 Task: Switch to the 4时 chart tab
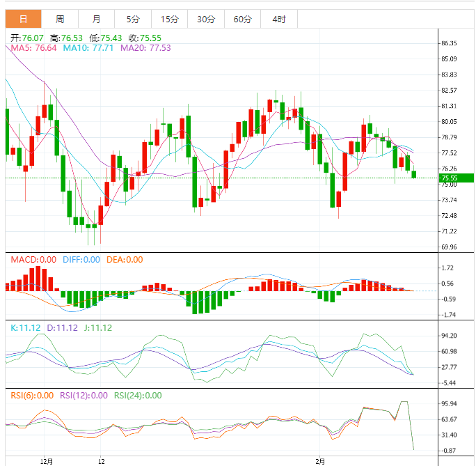(278, 19)
